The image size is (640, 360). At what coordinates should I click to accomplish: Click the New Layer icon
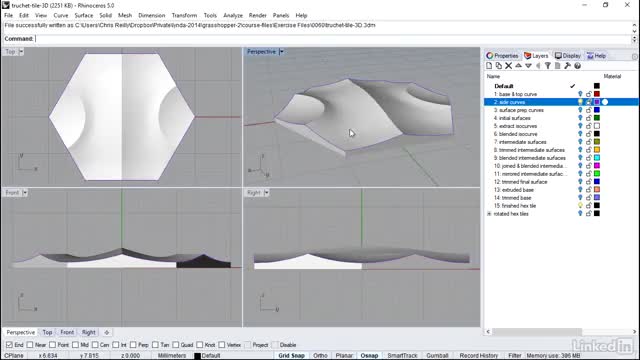pyautogui.click(x=489, y=66)
